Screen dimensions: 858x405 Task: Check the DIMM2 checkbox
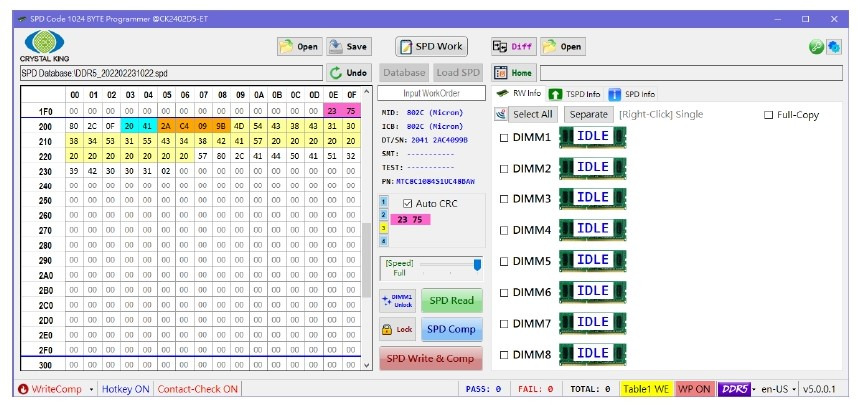[504, 169]
